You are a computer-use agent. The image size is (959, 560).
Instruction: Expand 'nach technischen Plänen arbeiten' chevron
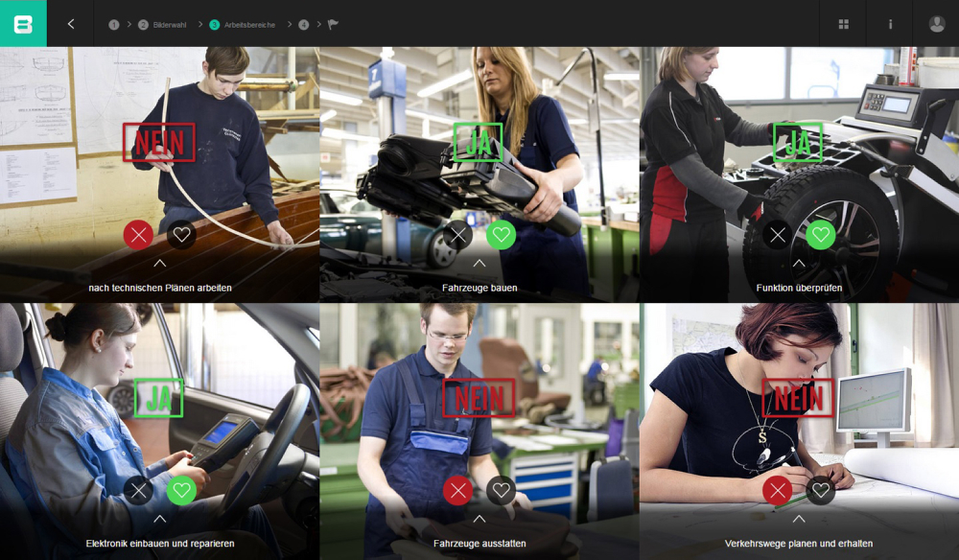tap(160, 263)
